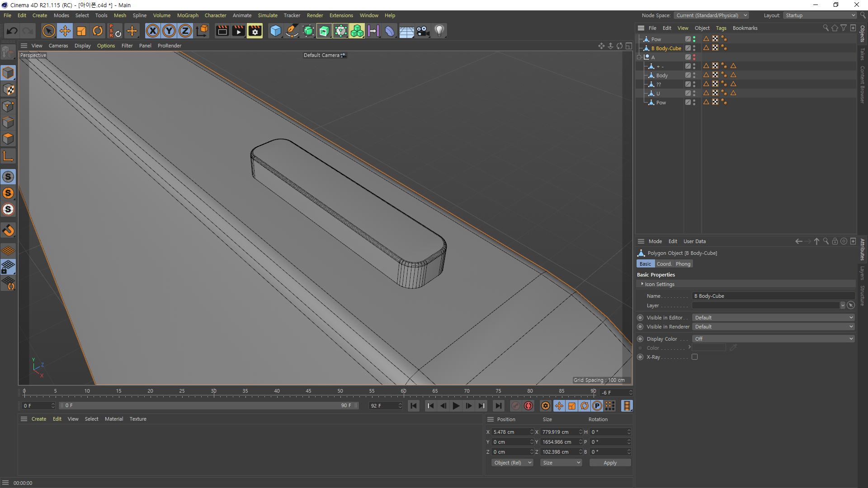The image size is (868, 488).
Task: Add a Cube primitive object
Action: click(275, 31)
